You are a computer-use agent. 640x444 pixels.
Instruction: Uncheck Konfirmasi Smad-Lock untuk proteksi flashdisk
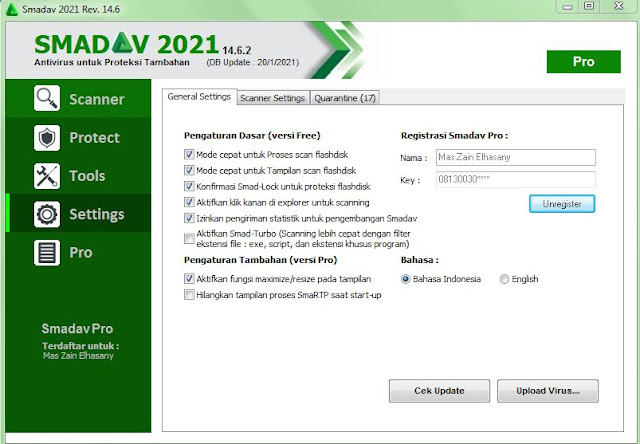pyautogui.click(x=189, y=186)
